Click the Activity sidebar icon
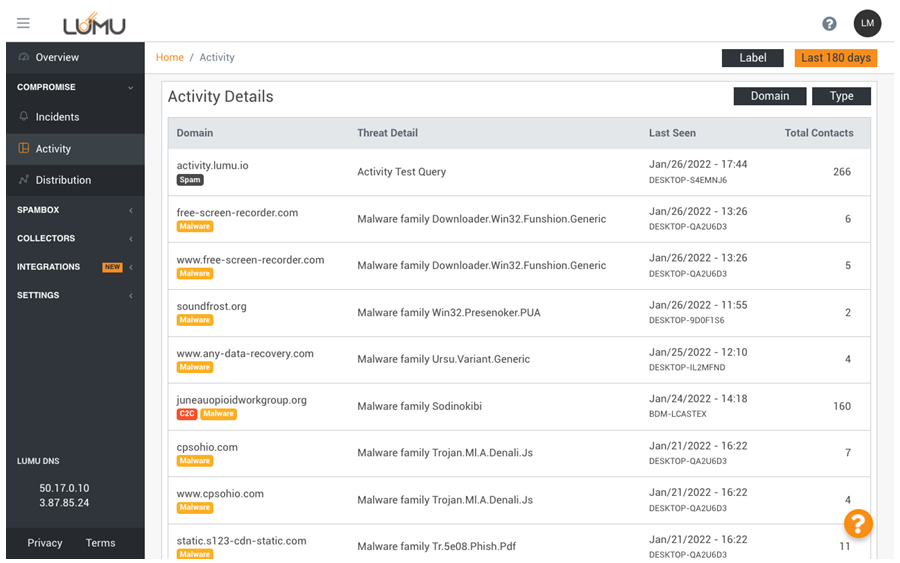This screenshot has width=900, height=563. coord(24,149)
